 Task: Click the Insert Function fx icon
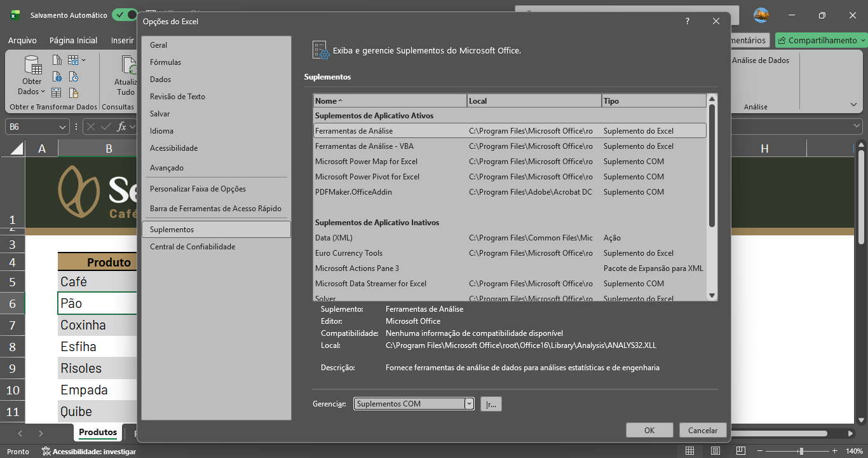[x=121, y=127]
